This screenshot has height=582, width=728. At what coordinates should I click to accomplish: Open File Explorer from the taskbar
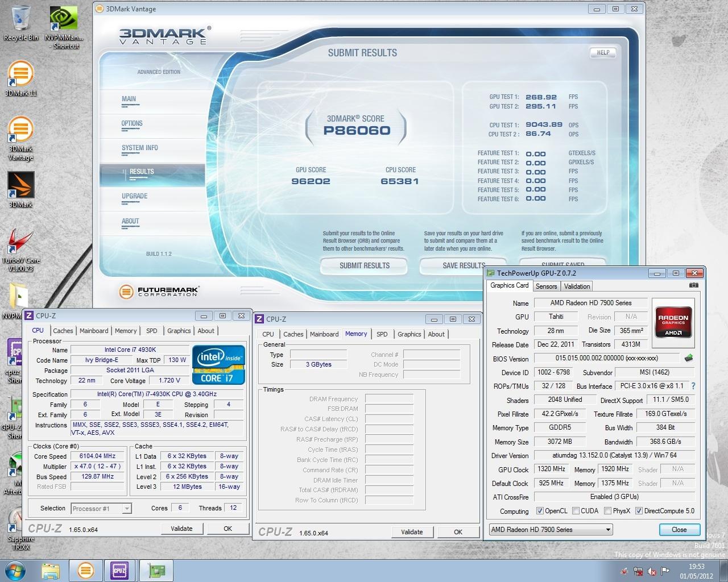click(x=51, y=570)
